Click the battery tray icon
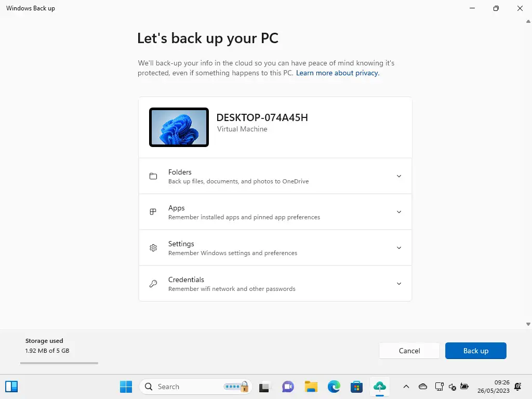Image resolution: width=532 pixels, height=399 pixels. 464,387
